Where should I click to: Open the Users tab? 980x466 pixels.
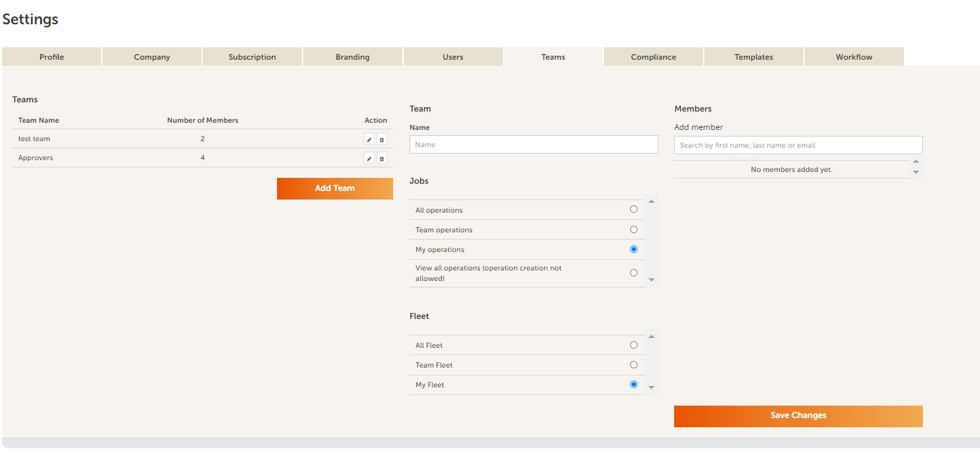point(454,57)
